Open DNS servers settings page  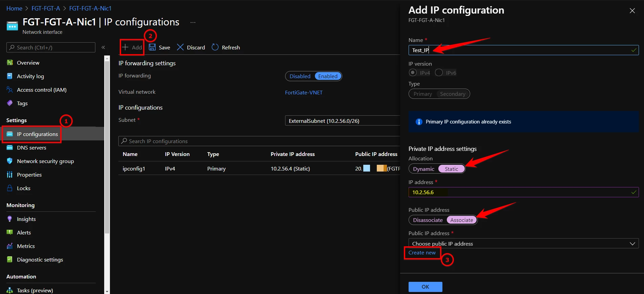coord(31,148)
